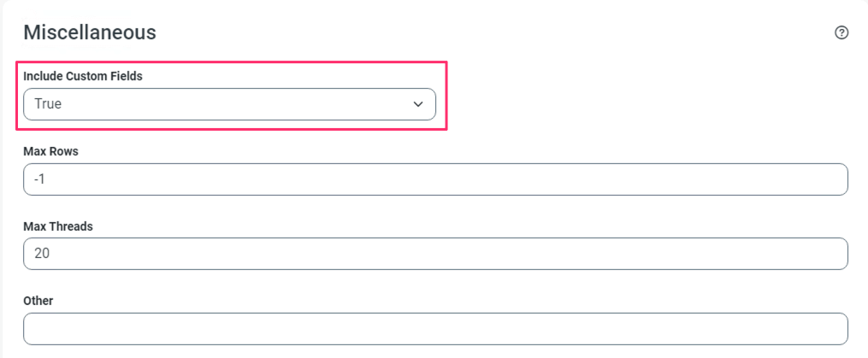Click the Other field label

[38, 301]
